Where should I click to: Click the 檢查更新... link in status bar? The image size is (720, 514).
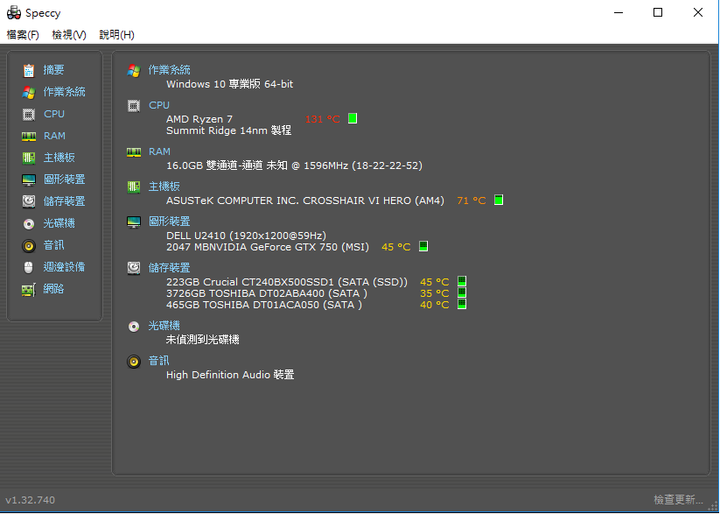(678, 499)
